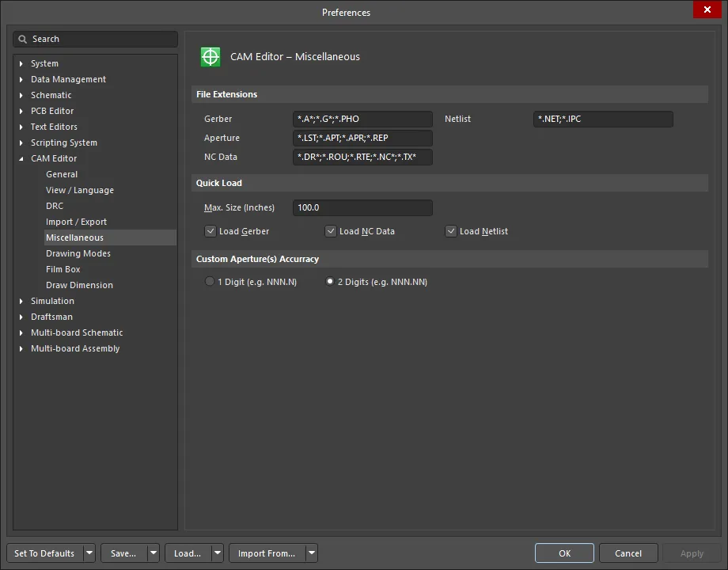The width and height of the screenshot is (728, 570).
Task: Expand the Multi-board Assembly node
Action: pyautogui.click(x=21, y=348)
